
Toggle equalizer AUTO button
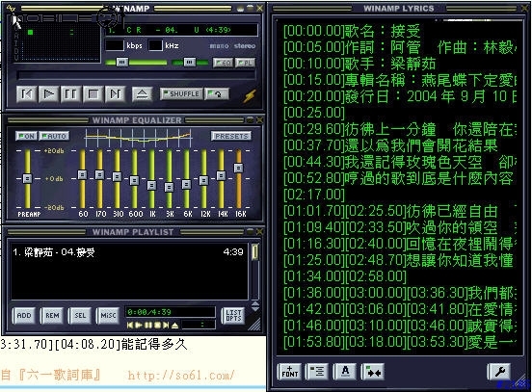tap(54, 136)
